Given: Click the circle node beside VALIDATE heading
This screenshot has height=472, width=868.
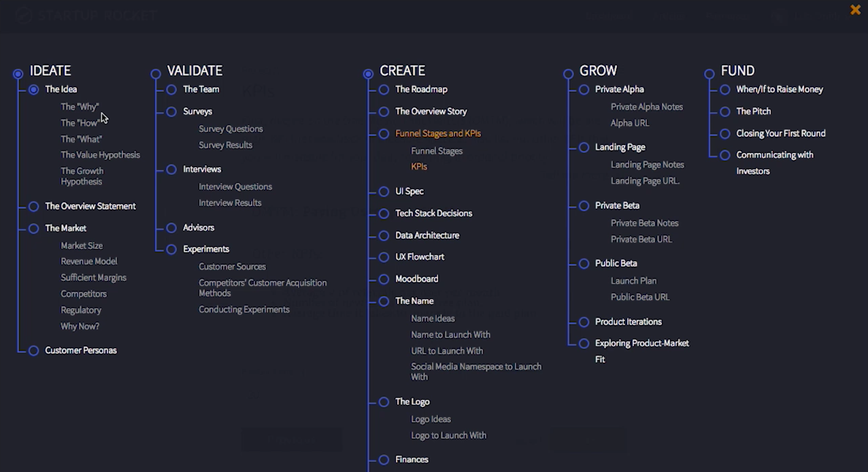Looking at the screenshot, I should click(x=156, y=73).
